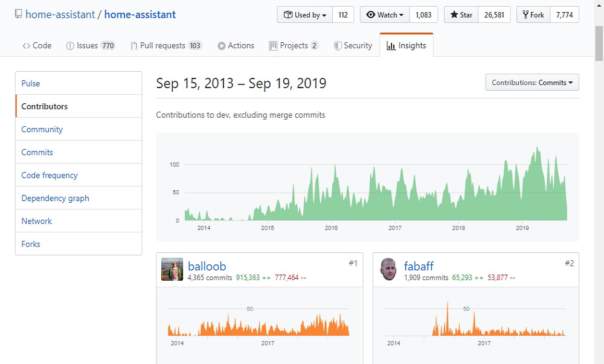604x364 pixels.
Task: Click the Pull requests branch icon
Action: (x=133, y=46)
